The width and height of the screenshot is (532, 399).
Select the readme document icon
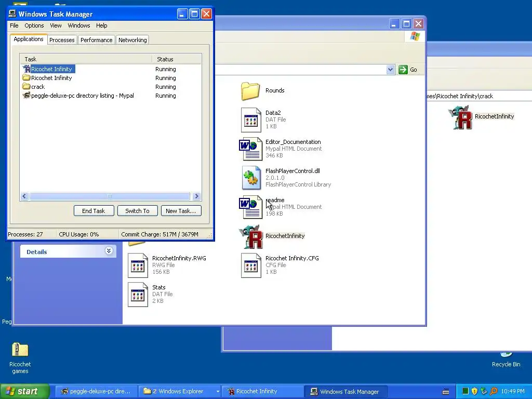tap(251, 207)
